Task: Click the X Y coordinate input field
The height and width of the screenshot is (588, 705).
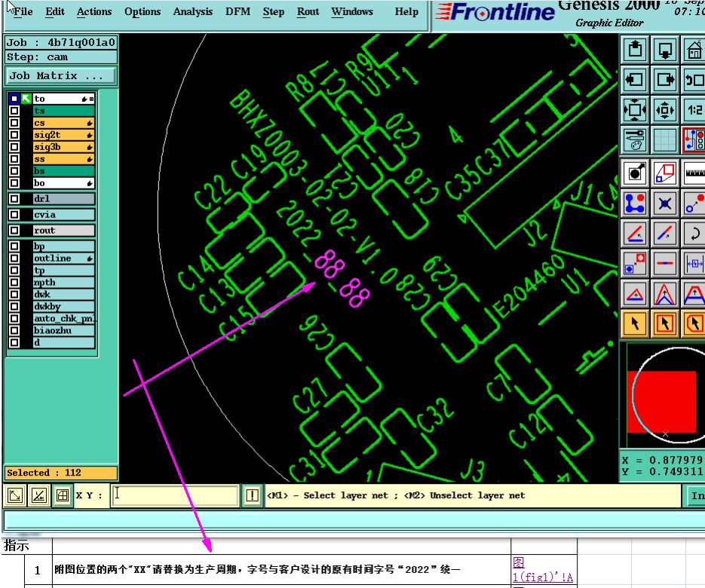Action: pyautogui.click(x=175, y=495)
